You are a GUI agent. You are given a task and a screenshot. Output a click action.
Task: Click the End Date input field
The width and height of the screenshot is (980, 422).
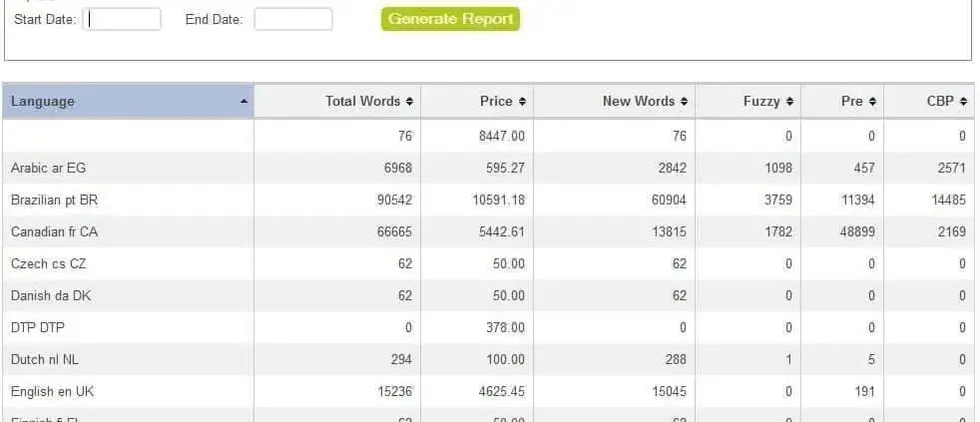(x=293, y=19)
